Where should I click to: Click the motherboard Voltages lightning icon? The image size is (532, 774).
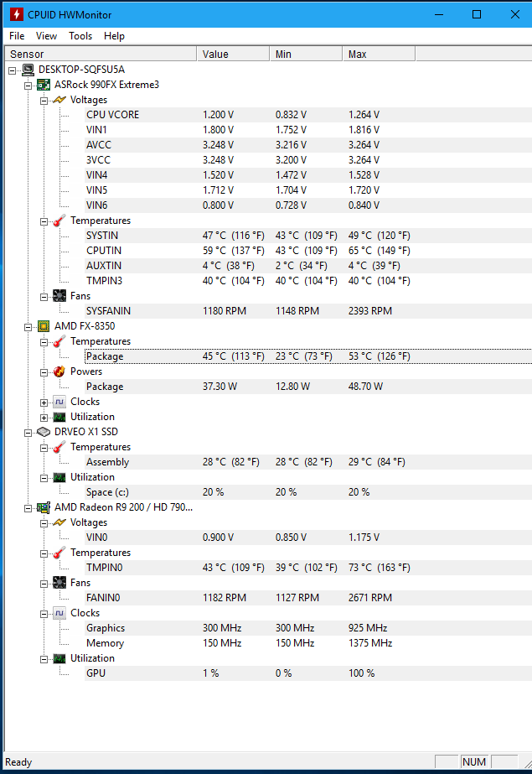tap(59, 100)
